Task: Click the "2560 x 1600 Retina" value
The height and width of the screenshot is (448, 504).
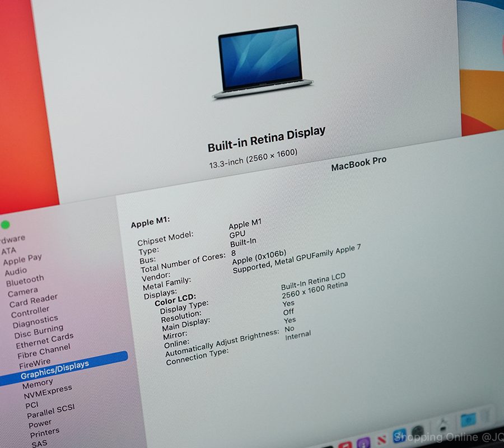Action: tap(315, 290)
